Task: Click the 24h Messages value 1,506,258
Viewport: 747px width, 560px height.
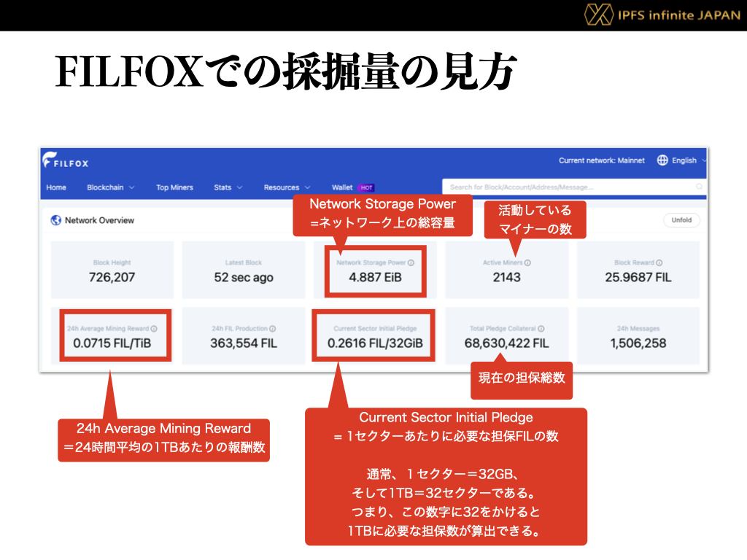Action: click(638, 343)
